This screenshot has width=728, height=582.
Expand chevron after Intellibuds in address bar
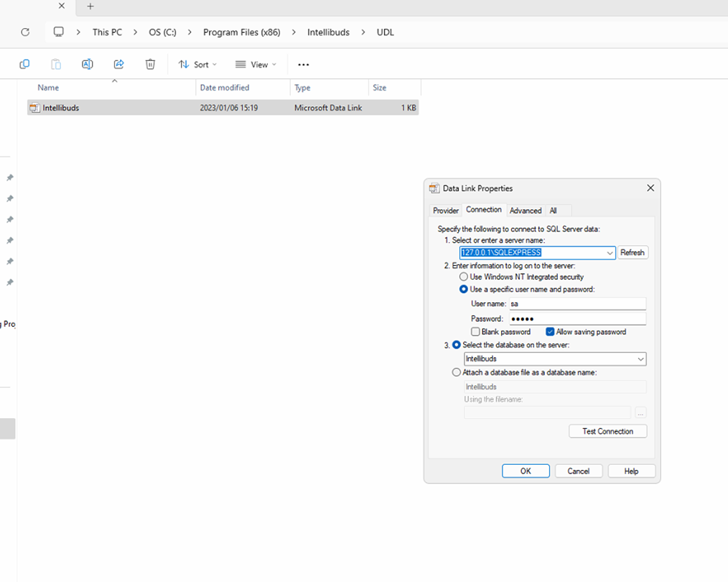click(363, 32)
